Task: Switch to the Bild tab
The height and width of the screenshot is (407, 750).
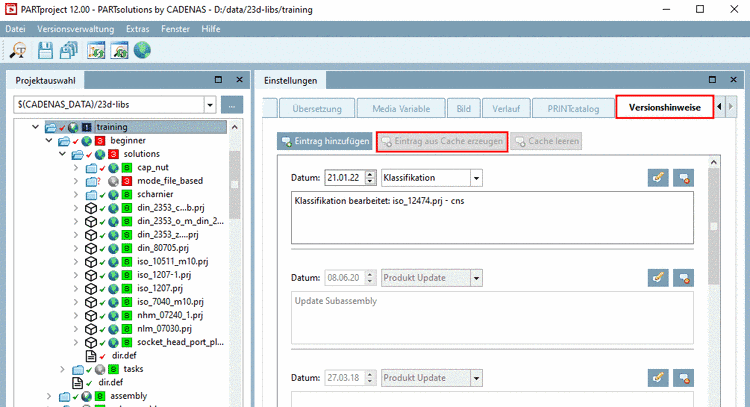Action: pyautogui.click(x=463, y=109)
